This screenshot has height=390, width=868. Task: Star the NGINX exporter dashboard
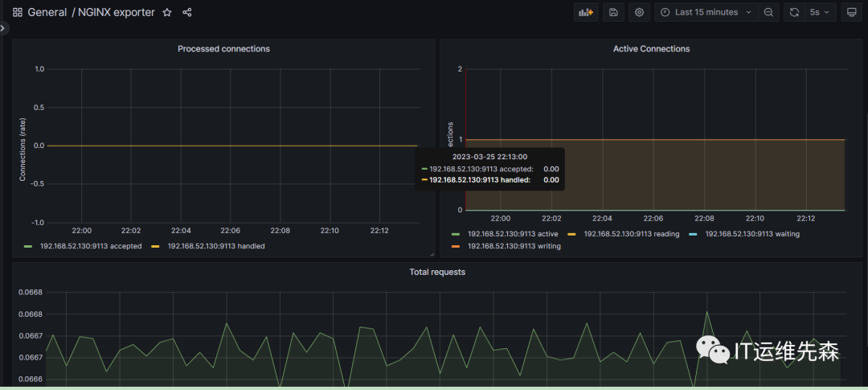167,13
